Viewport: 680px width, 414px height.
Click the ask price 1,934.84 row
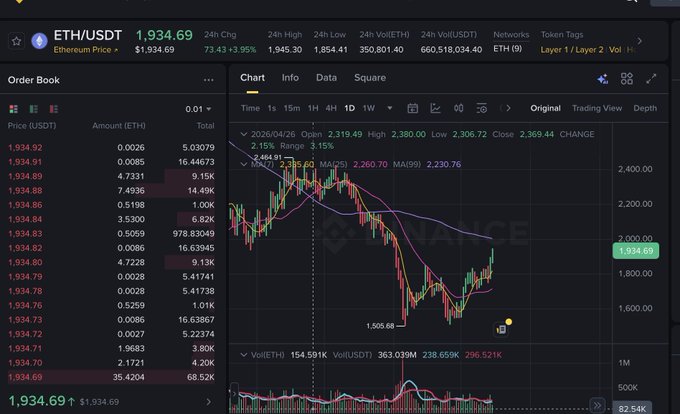[111, 219]
